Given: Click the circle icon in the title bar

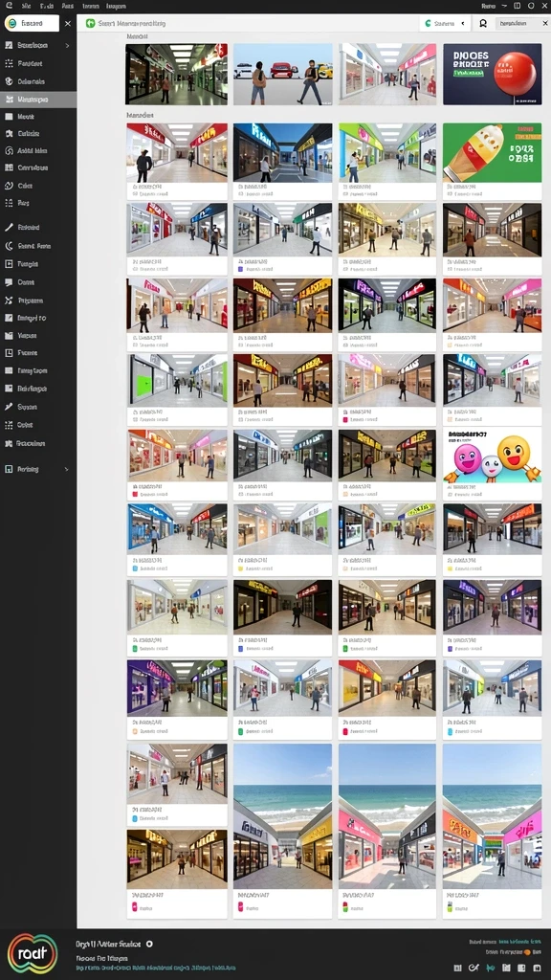Looking at the screenshot, I should point(530,5).
